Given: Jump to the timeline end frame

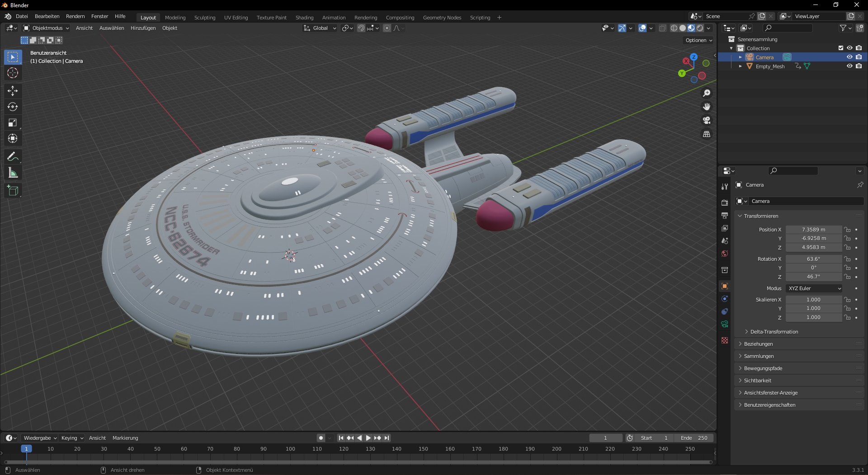Looking at the screenshot, I should pyautogui.click(x=387, y=438).
